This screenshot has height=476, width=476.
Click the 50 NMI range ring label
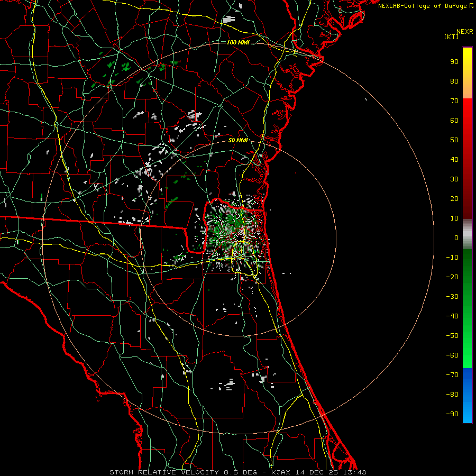(x=238, y=140)
